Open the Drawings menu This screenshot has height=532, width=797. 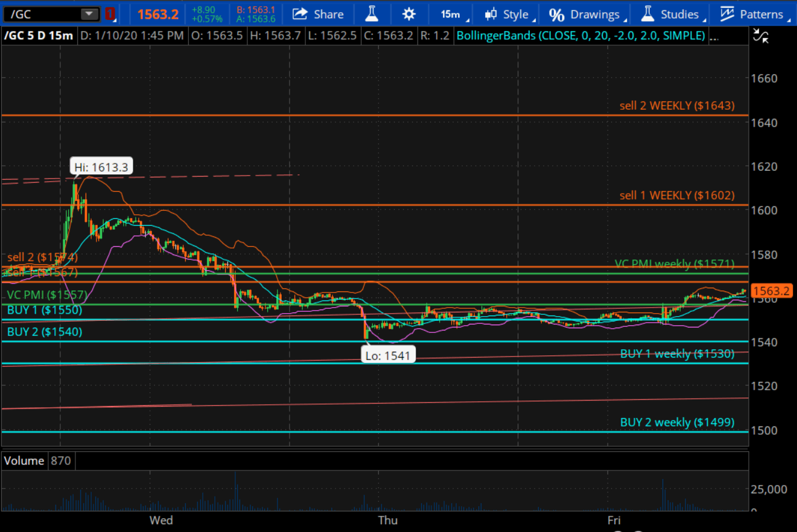coord(595,14)
